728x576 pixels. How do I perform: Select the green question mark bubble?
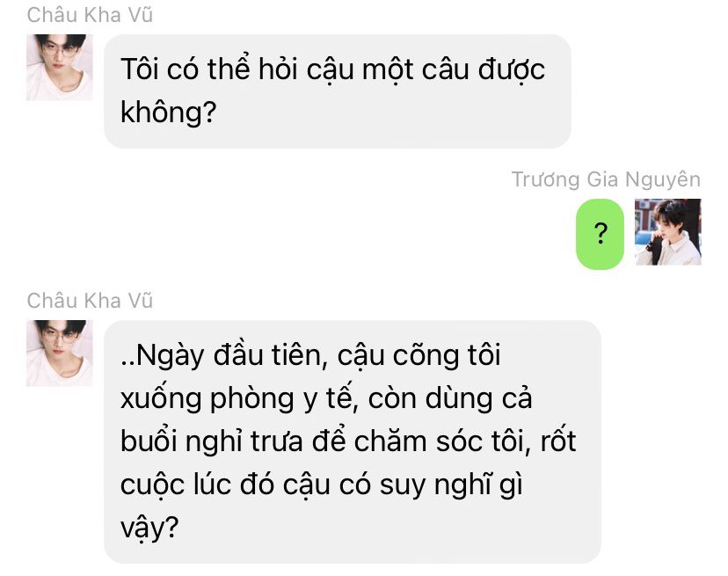point(600,234)
